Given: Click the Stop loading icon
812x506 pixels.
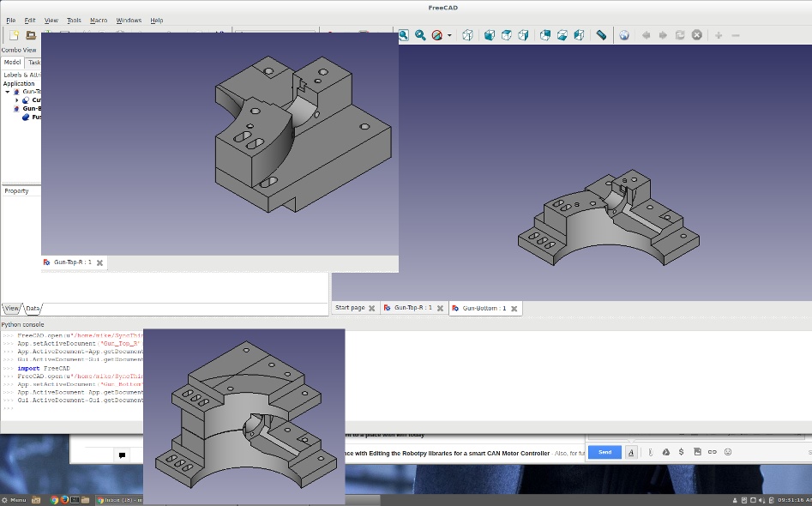Looking at the screenshot, I should 697,35.
